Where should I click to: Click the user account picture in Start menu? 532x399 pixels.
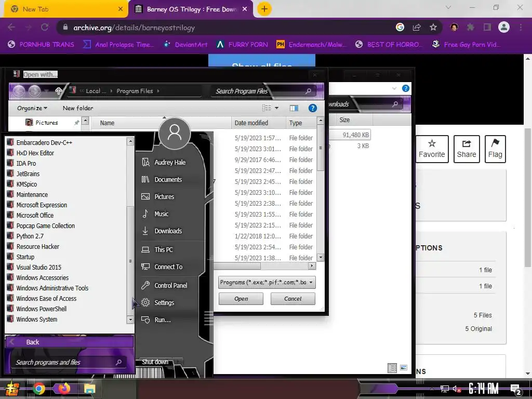click(x=175, y=133)
